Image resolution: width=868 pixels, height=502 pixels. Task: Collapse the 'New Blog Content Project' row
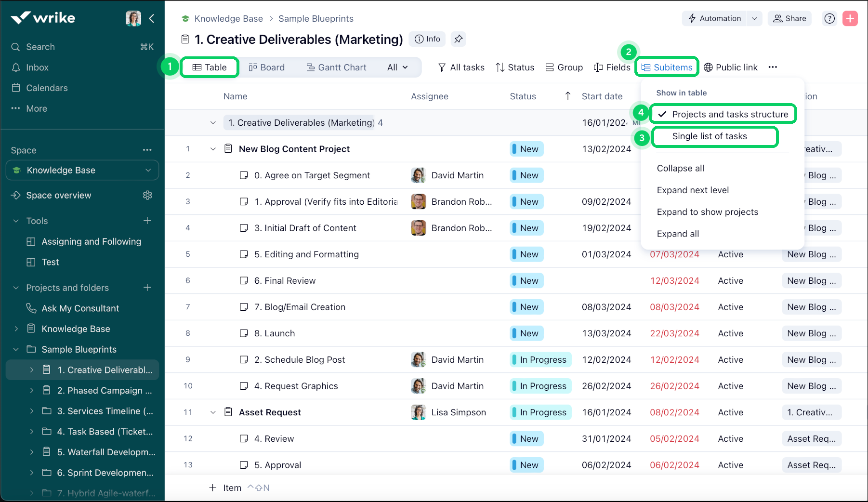click(x=213, y=149)
